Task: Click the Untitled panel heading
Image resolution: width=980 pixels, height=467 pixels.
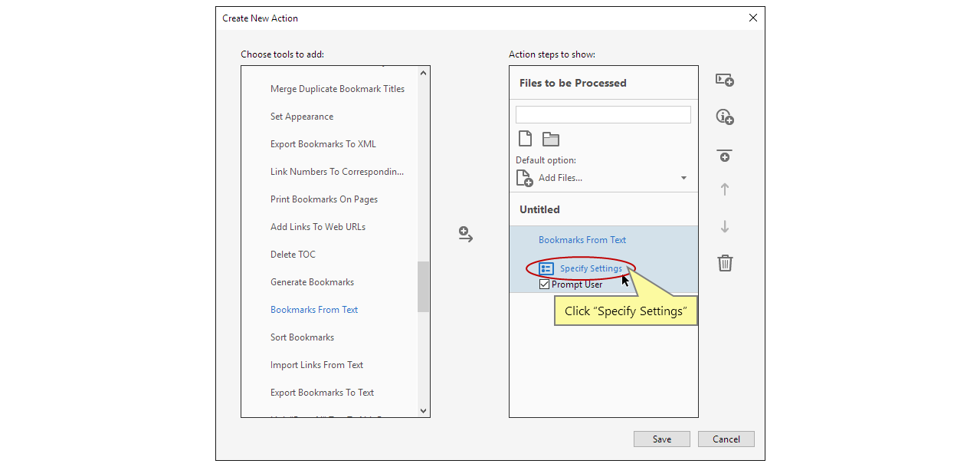Action: [539, 209]
